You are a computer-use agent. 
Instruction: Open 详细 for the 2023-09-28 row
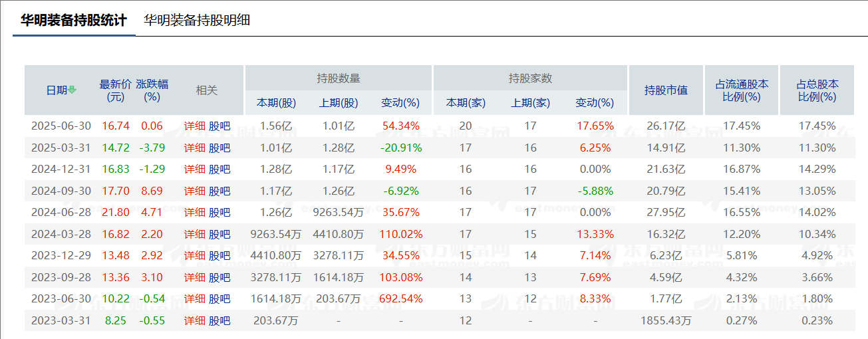(195, 277)
